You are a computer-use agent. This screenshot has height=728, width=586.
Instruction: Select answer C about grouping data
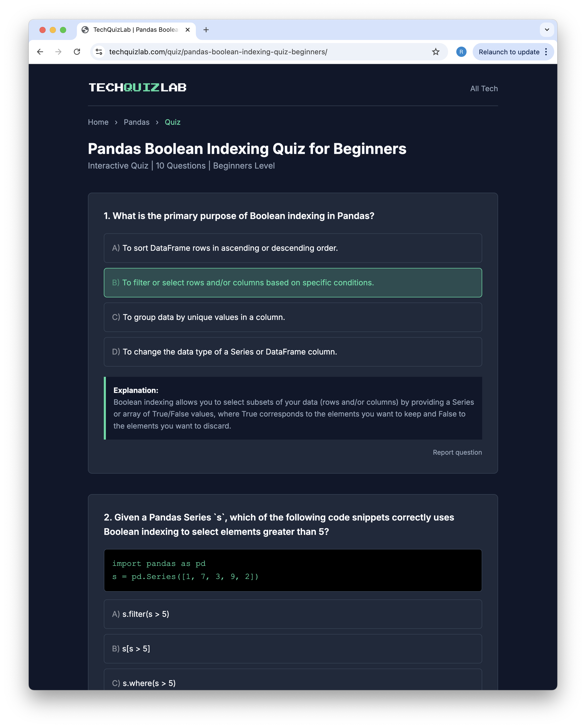[293, 317]
